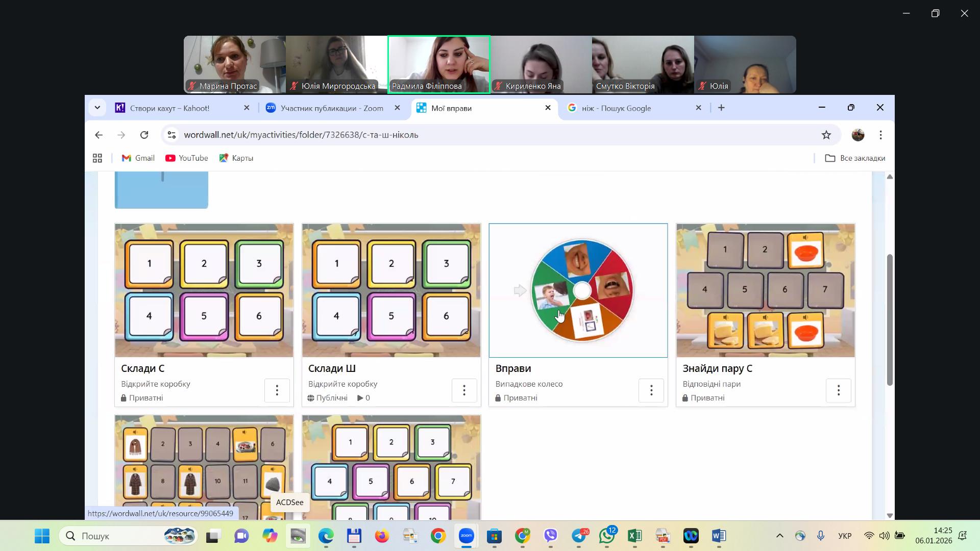The height and width of the screenshot is (551, 980).
Task: Expand the tab search dropdown arrow
Action: [97, 108]
